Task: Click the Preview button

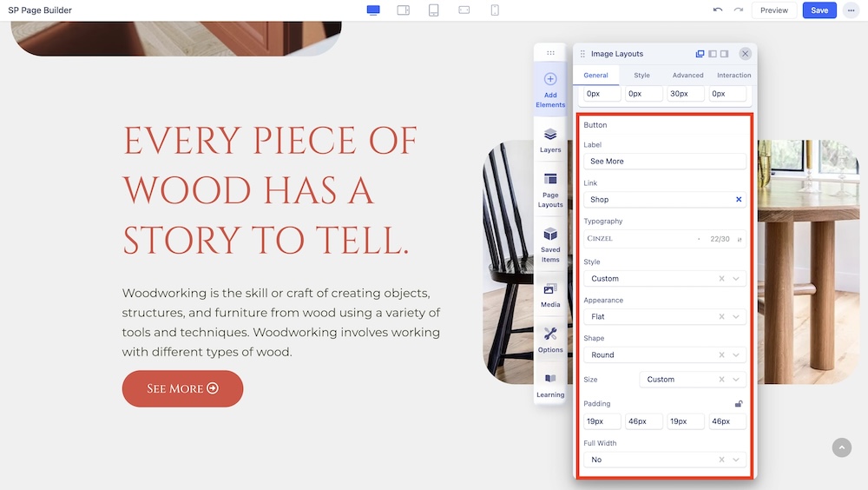Action: pyautogui.click(x=773, y=10)
